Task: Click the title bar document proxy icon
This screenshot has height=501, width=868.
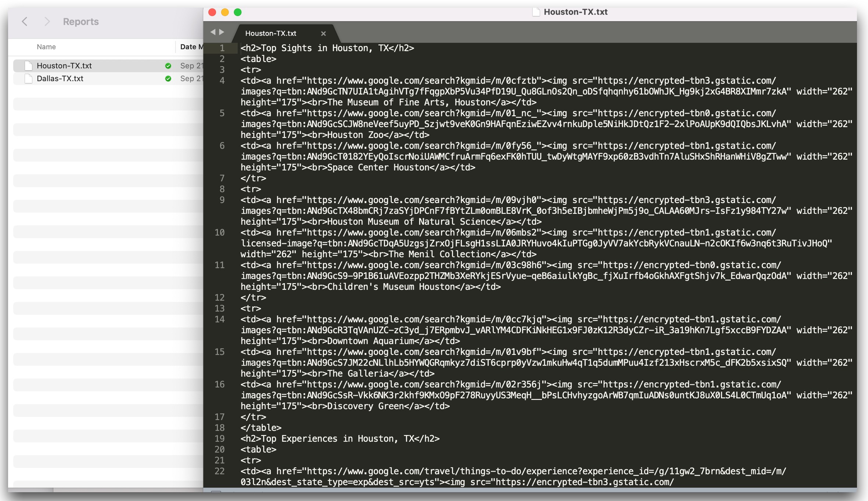Action: tap(536, 12)
